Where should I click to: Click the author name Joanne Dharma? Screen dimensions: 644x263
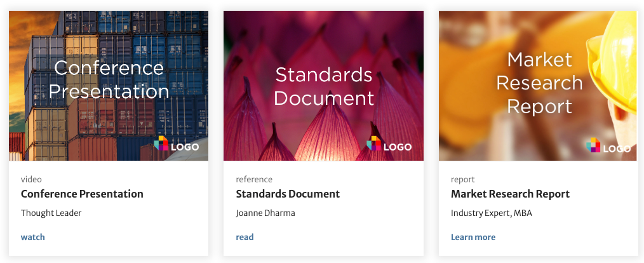pyautogui.click(x=265, y=213)
